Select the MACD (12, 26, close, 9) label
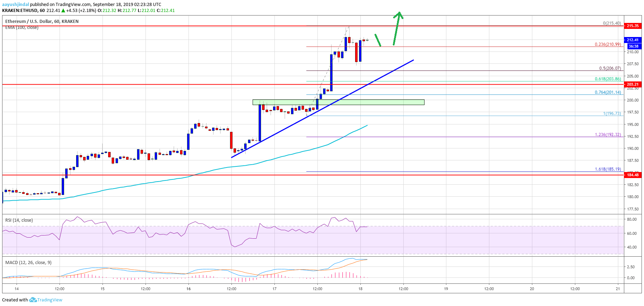This screenshot has width=644, height=306. 28,263
